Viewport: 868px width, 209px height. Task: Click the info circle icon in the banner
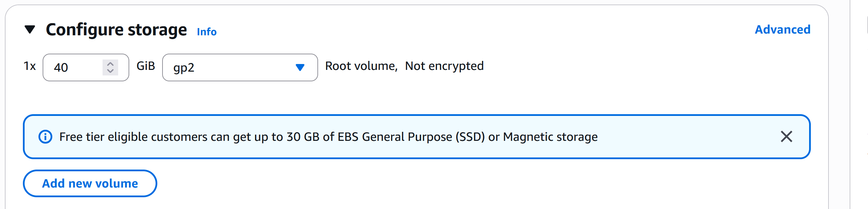(45, 137)
